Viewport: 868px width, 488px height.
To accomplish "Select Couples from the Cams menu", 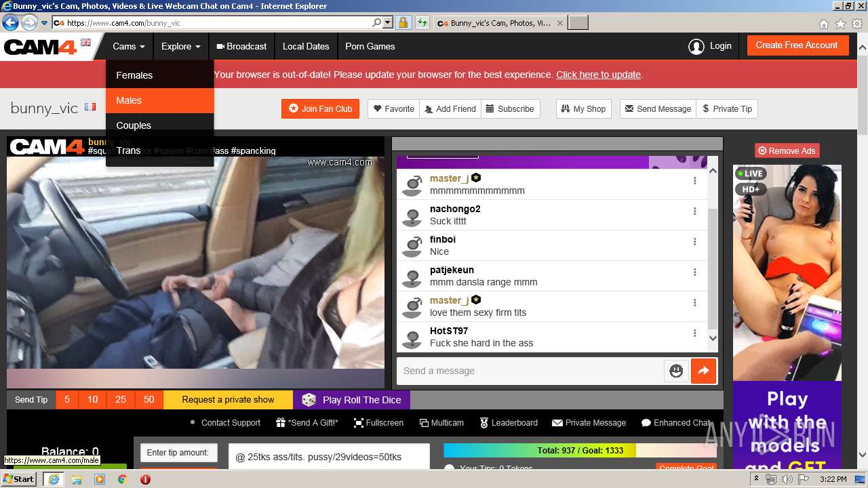I will [160, 125].
